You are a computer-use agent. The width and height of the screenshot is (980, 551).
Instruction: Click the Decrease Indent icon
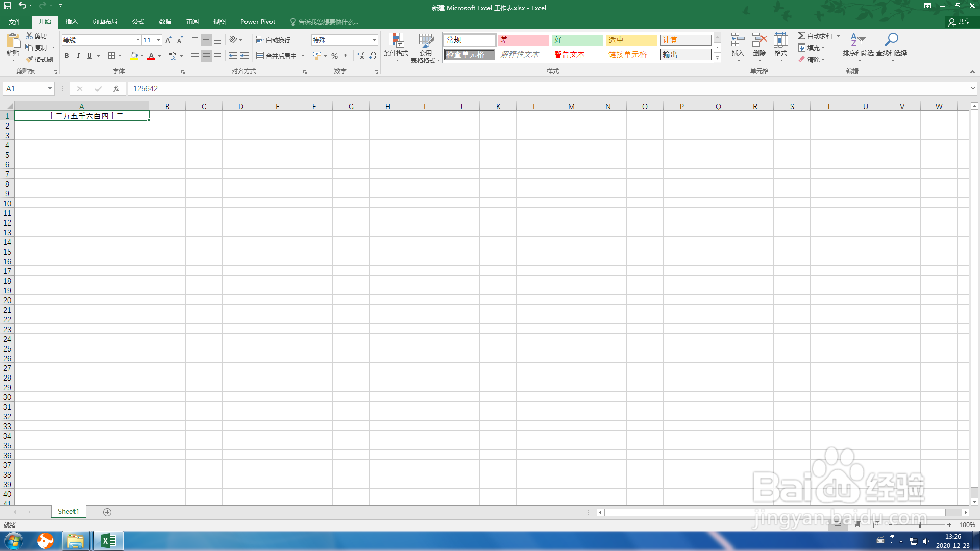pyautogui.click(x=233, y=56)
